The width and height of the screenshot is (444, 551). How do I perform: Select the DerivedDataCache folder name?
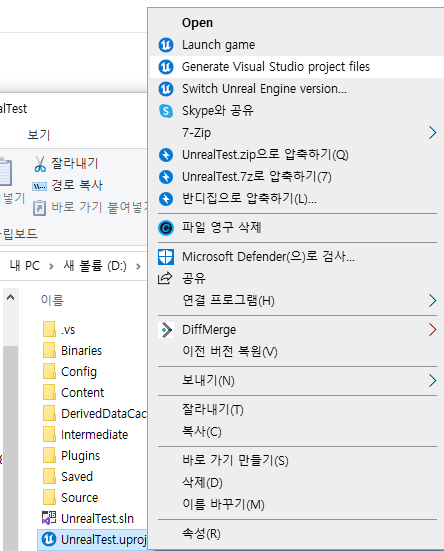tap(104, 414)
